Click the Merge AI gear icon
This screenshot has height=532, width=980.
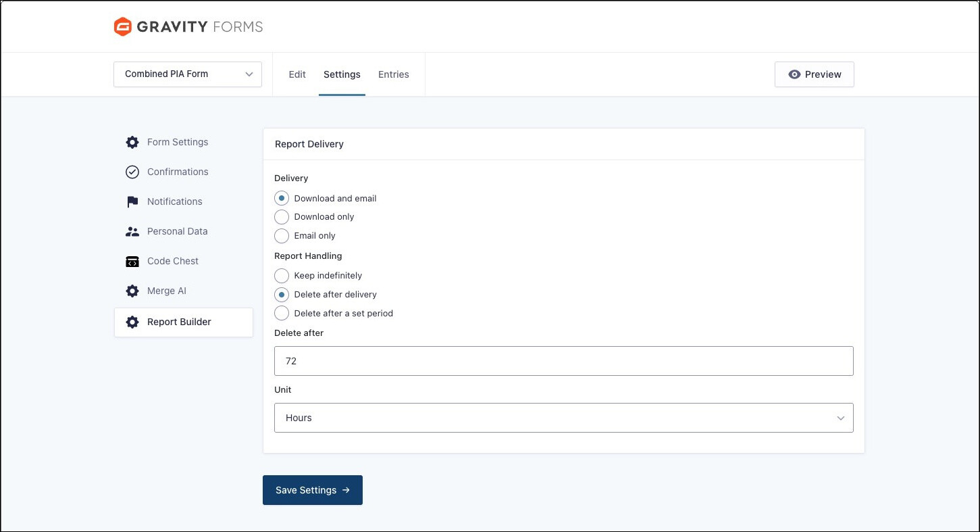[x=132, y=291]
